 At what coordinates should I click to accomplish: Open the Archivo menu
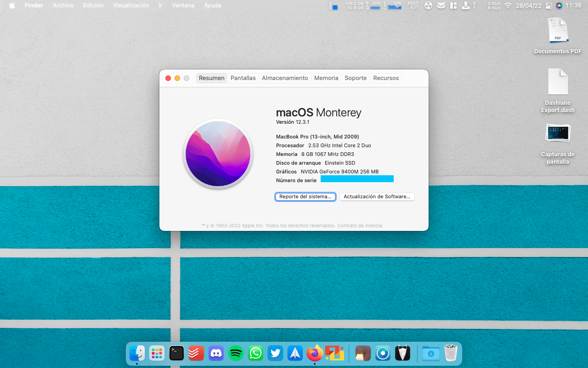pyautogui.click(x=63, y=6)
